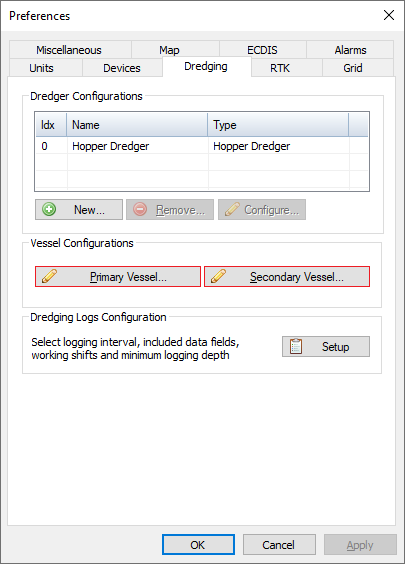Click the clipboard icon on Setup button
This screenshot has height=564, width=405.
point(296,346)
